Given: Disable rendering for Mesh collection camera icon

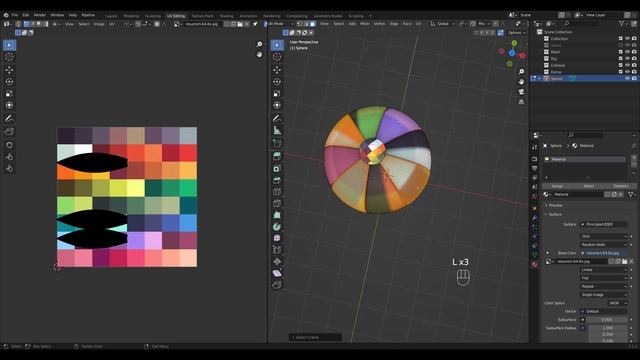Looking at the screenshot, I should (x=634, y=52).
